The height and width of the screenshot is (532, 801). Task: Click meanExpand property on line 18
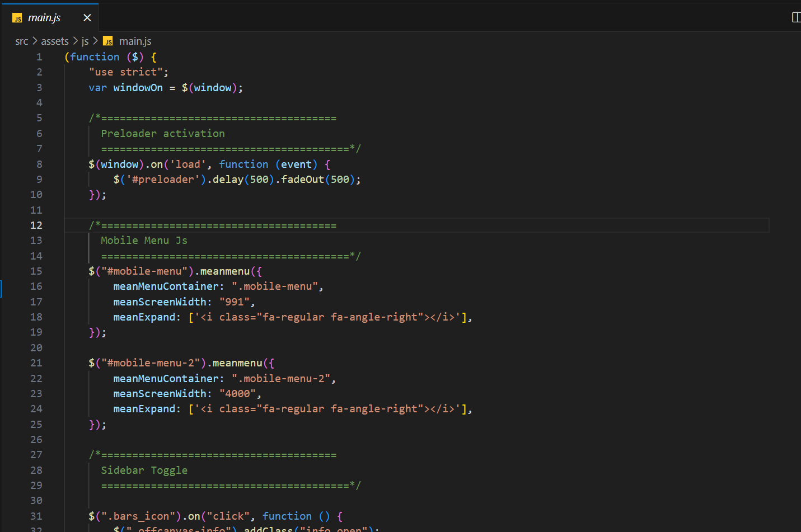[x=144, y=317]
